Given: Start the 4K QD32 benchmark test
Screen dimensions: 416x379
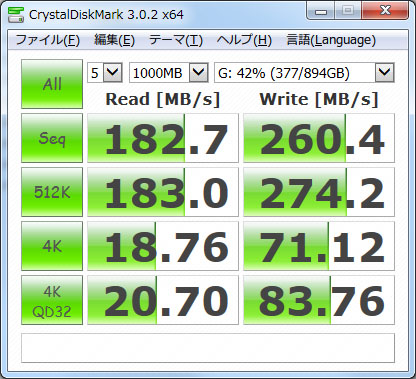Looking at the screenshot, I should 52,300.
